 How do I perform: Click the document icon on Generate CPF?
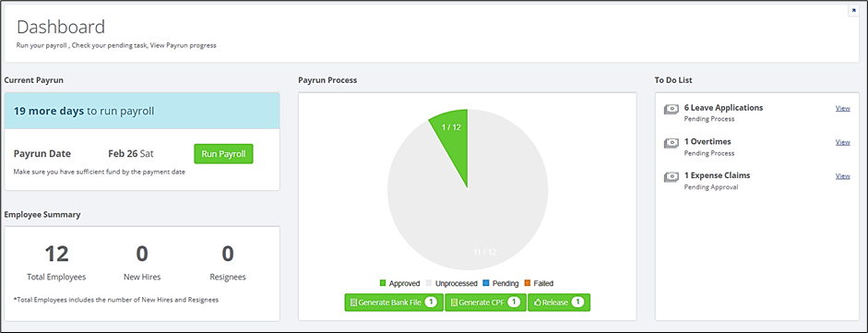pyautogui.click(x=454, y=303)
